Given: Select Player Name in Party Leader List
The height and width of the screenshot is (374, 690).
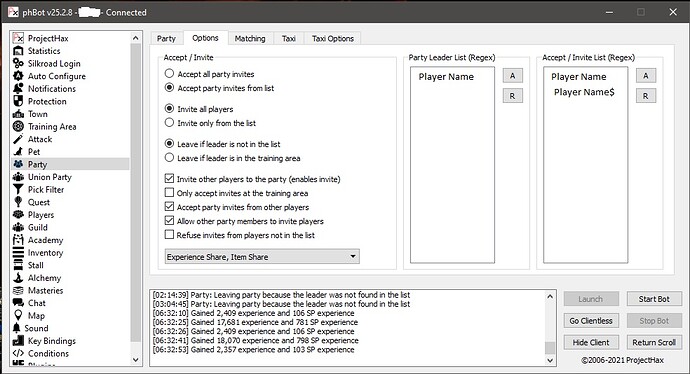Looking at the screenshot, I should point(446,77).
